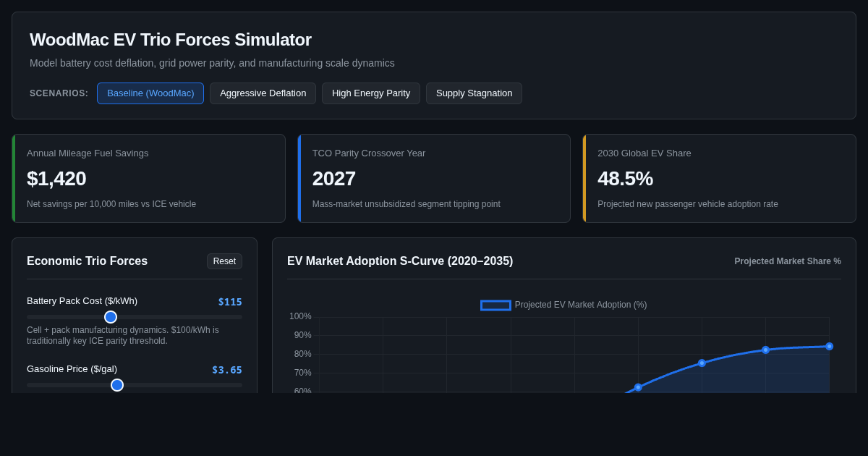Click the Projected Market Share % label
The width and height of the screenshot is (868, 456).
click(788, 261)
